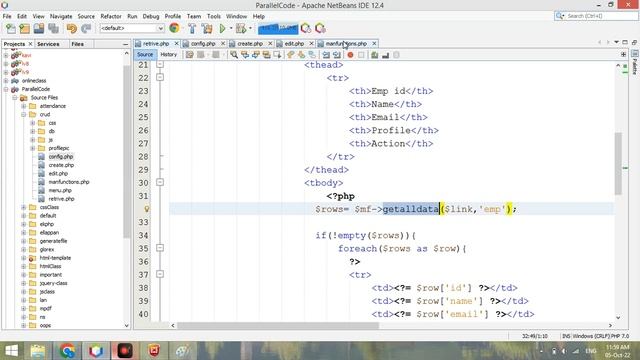Open Windows Start button on taskbar
The image size is (640, 360).
click(x=12, y=351)
